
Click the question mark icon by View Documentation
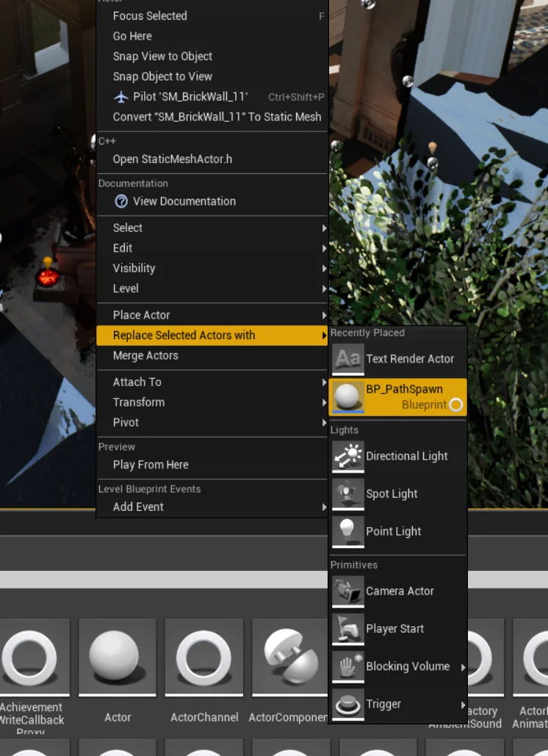[121, 201]
